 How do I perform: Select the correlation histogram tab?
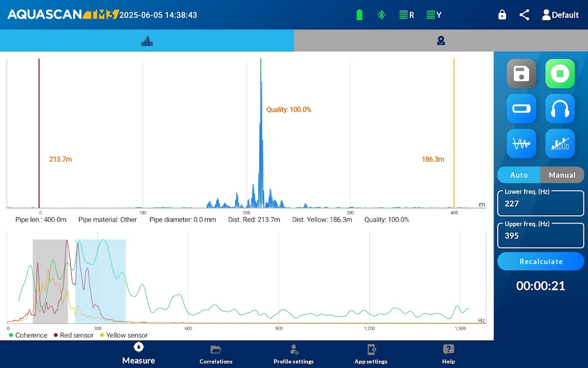point(147,40)
